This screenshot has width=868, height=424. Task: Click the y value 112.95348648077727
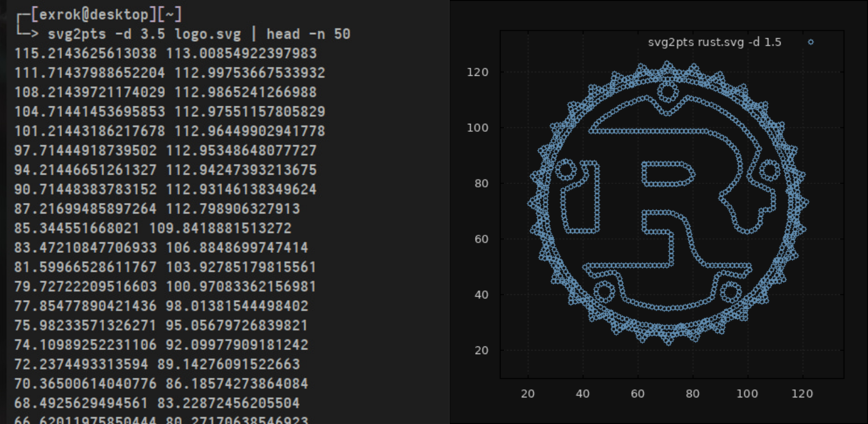tap(241, 151)
